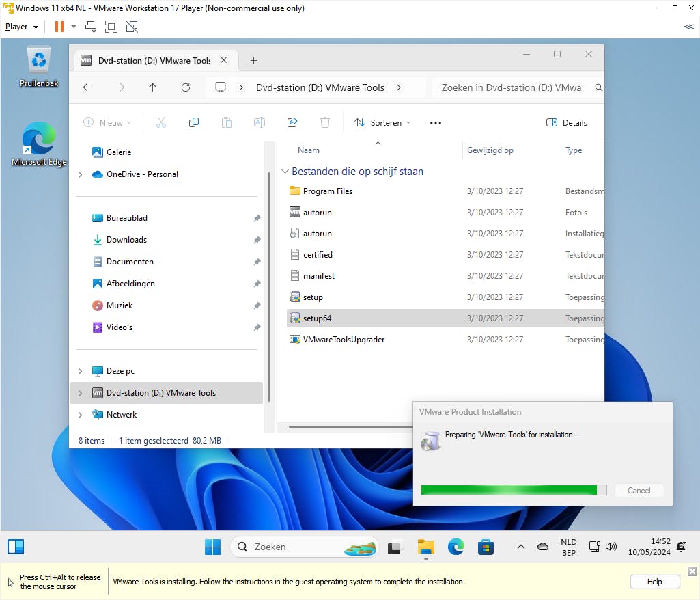Click the Delete trash icon in toolbar
The image size is (700, 600).
pos(325,122)
